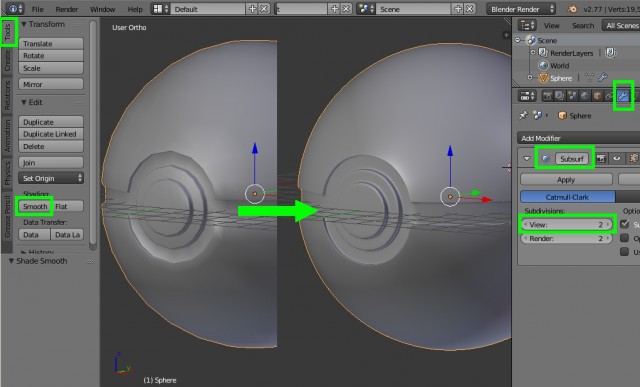Toggle Subsurf edit mode display icon
The height and width of the screenshot is (387, 640).
(x=633, y=158)
